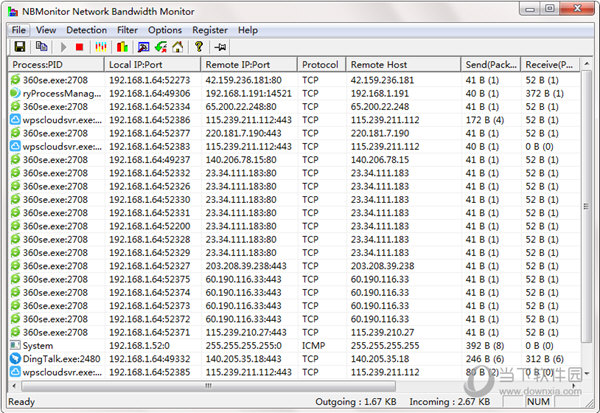Screen dimensions: 600x413
Task: Sort by Receive(P... column header
Action: [550, 64]
